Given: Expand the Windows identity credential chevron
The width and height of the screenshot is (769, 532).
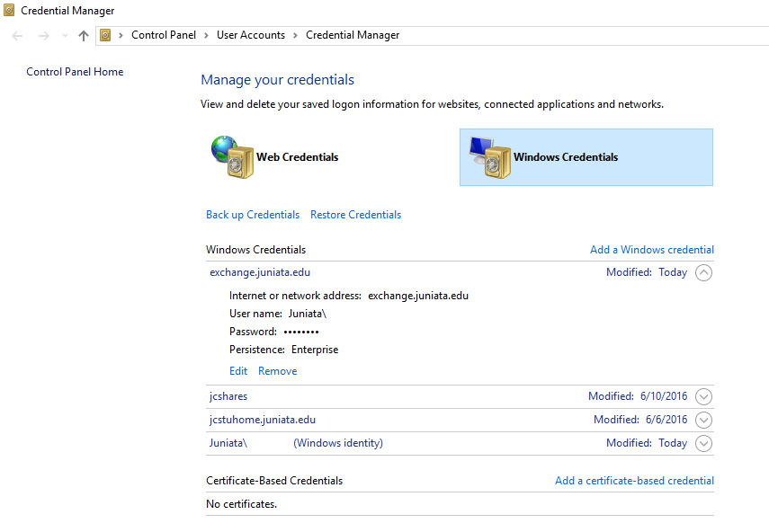Looking at the screenshot, I should coord(703,443).
